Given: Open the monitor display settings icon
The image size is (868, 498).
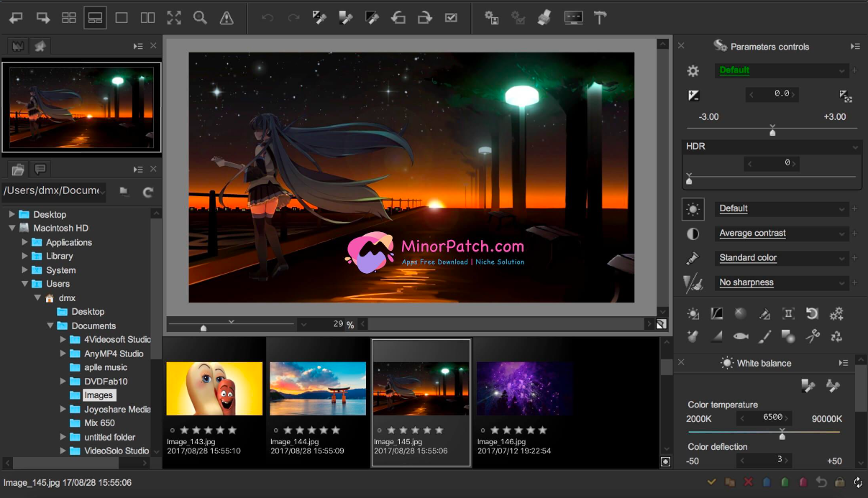Looking at the screenshot, I should click(573, 18).
